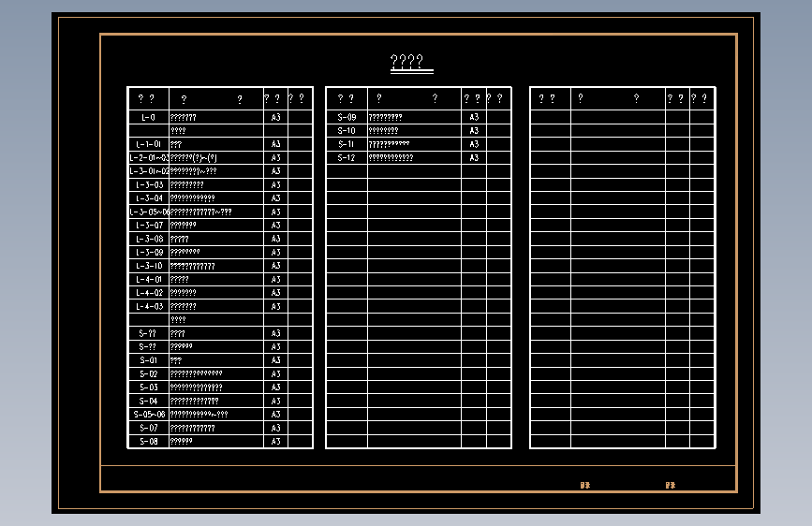The height and width of the screenshot is (526, 812).
Task: Select the A3 cell in the L-3-10 row
Action: click(275, 266)
